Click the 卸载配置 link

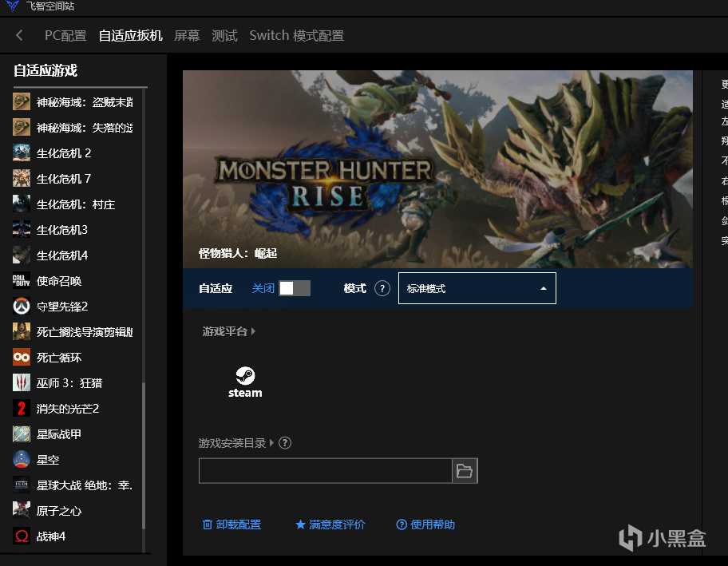coord(231,524)
